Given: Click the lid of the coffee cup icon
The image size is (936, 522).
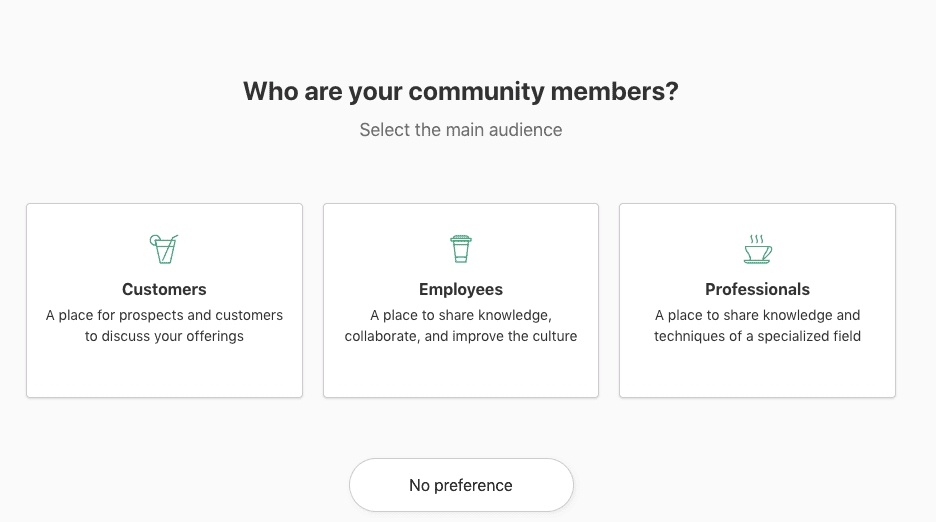Looking at the screenshot, I should [x=461, y=238].
